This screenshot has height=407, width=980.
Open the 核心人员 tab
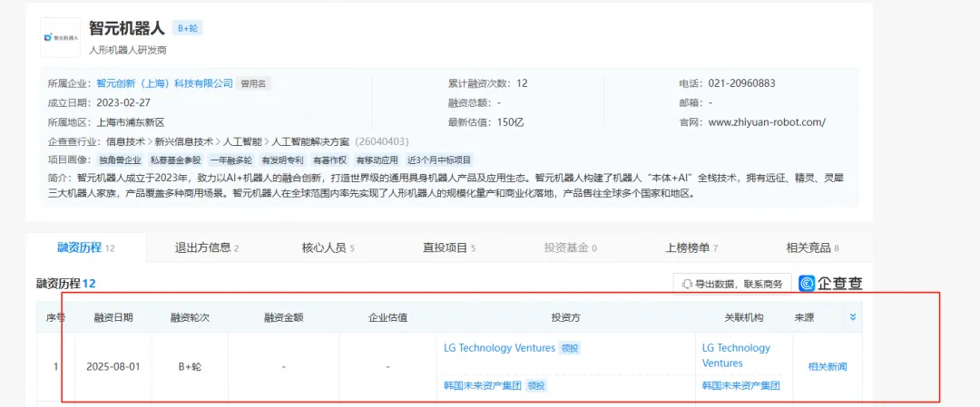[328, 248]
